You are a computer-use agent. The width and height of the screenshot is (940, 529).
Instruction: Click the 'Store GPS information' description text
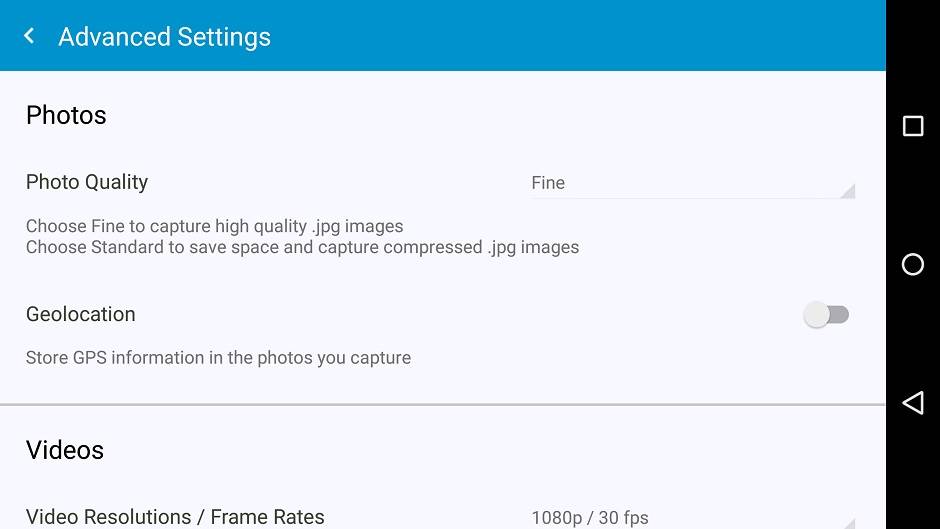coord(218,357)
